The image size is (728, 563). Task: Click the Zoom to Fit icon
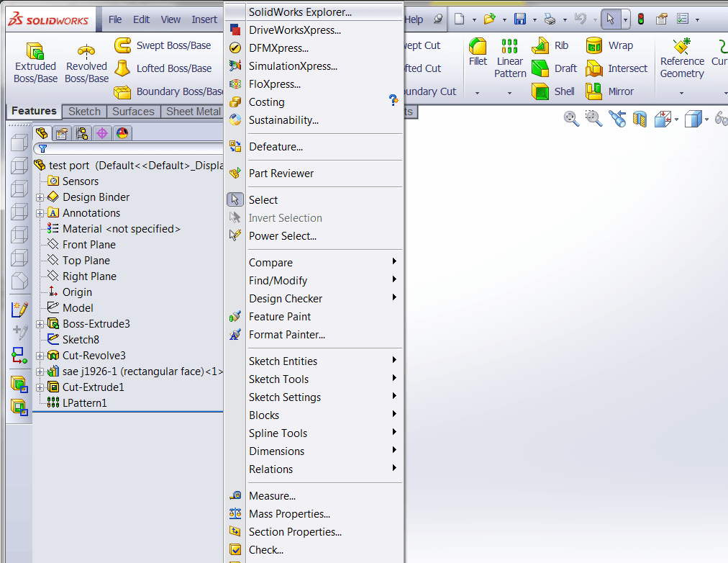pos(571,119)
